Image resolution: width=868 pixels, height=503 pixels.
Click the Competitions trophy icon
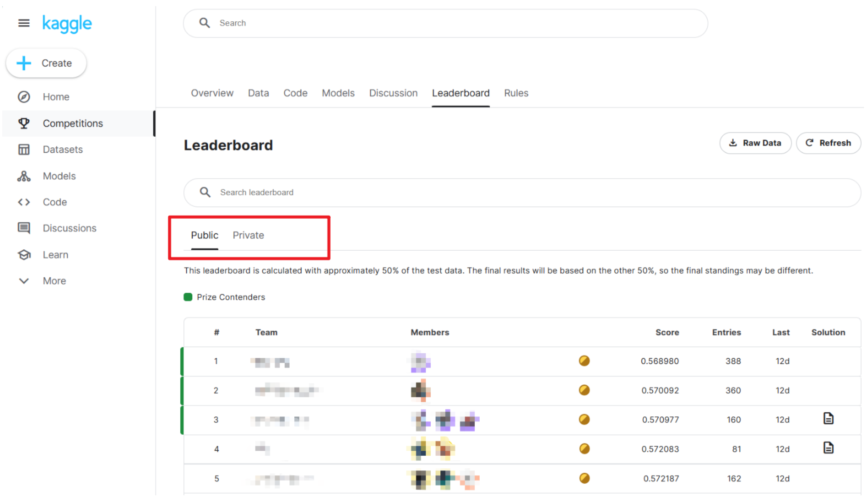point(24,123)
